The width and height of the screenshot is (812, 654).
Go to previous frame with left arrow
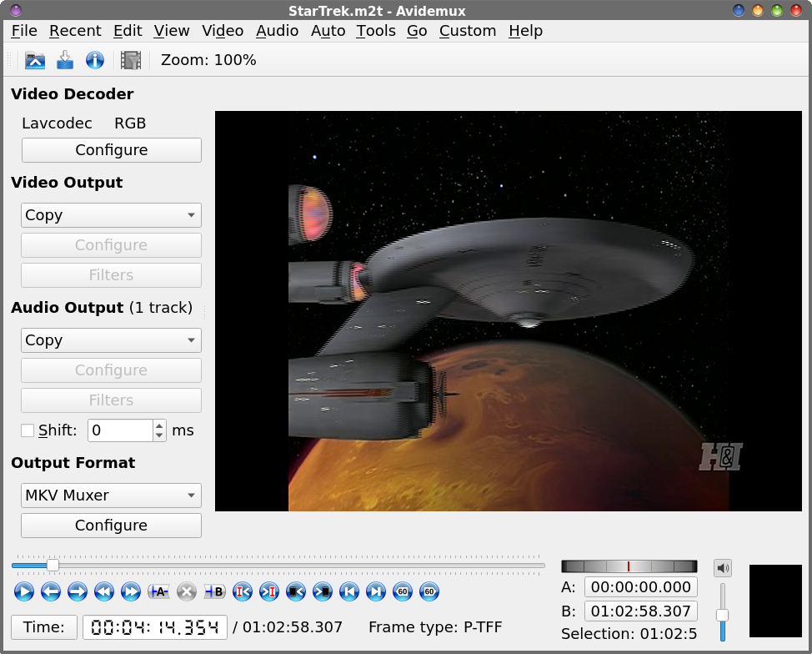(51, 591)
